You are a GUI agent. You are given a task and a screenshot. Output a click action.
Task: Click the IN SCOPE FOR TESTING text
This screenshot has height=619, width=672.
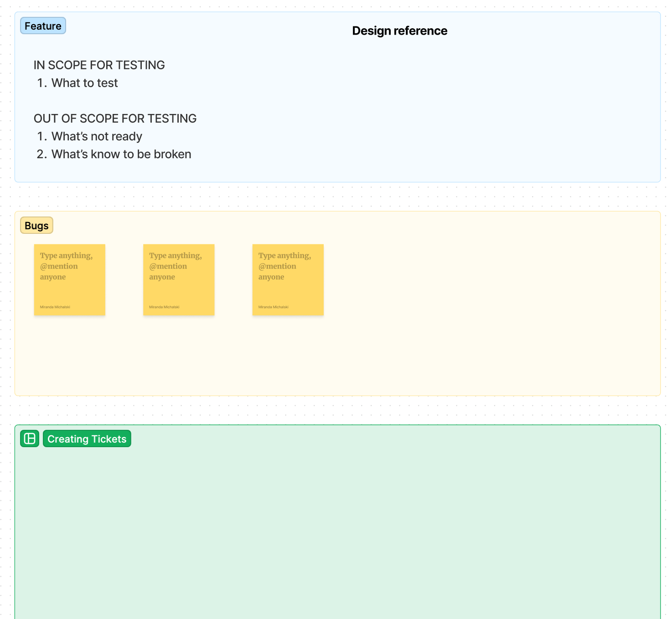point(99,65)
